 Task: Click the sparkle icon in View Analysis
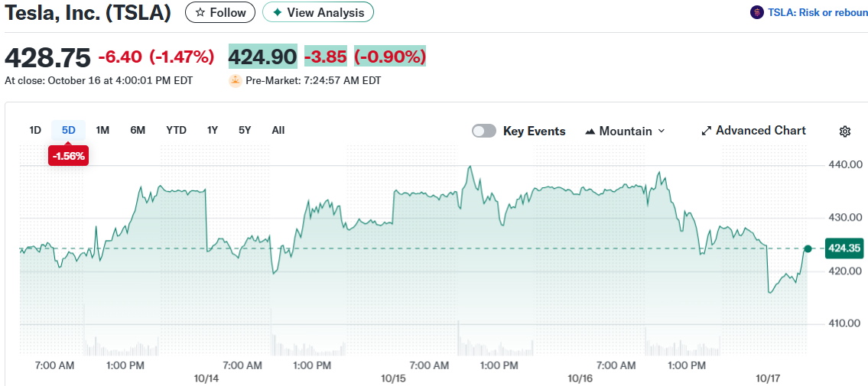click(x=277, y=12)
